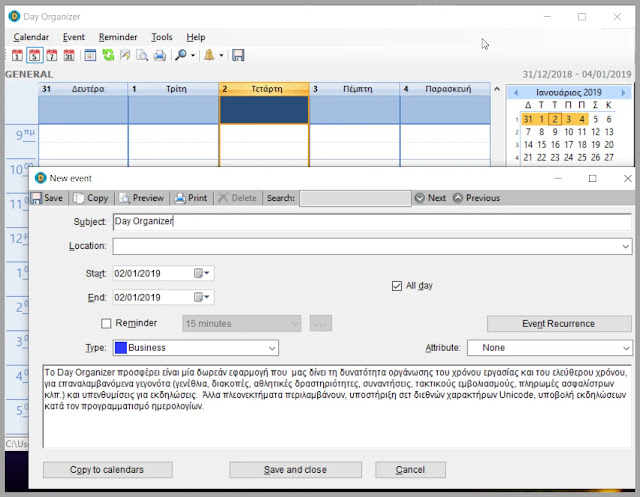This screenshot has width=640, height=497.
Task: Click the scroll-up arrow beside week view
Action: coord(497,89)
